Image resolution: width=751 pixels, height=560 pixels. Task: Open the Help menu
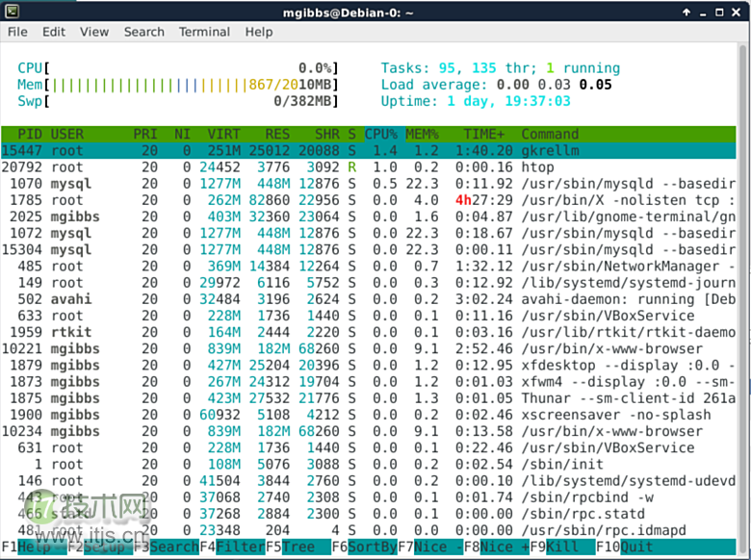pos(259,32)
